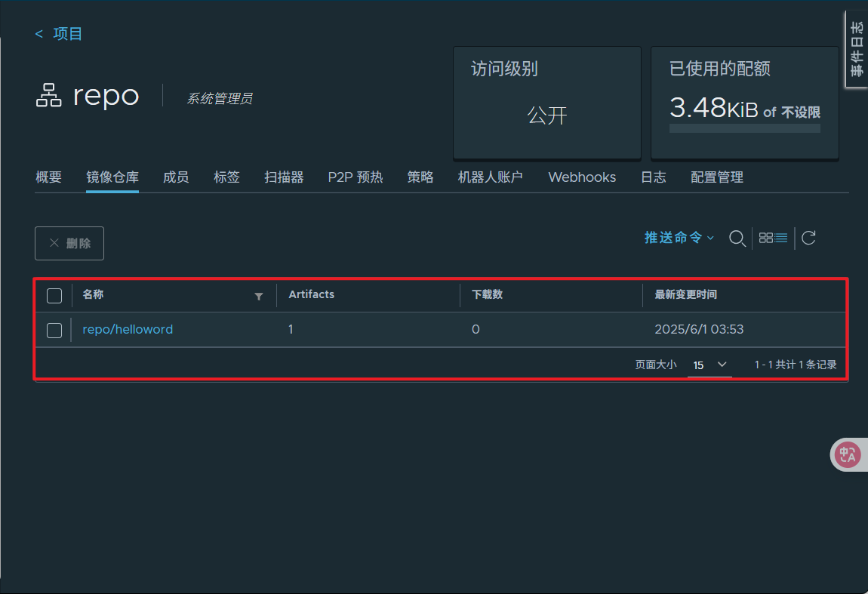Go to the Webhooks tab
This screenshot has height=594, width=868.
(x=582, y=177)
